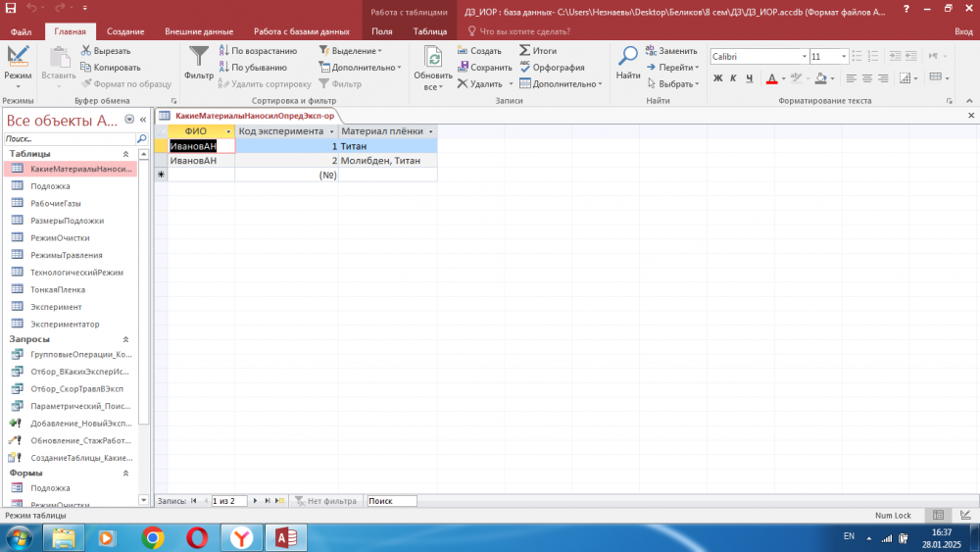Image resolution: width=980 pixels, height=552 pixels.
Task: Click the Фильтр funnel icon
Action: coord(199,57)
